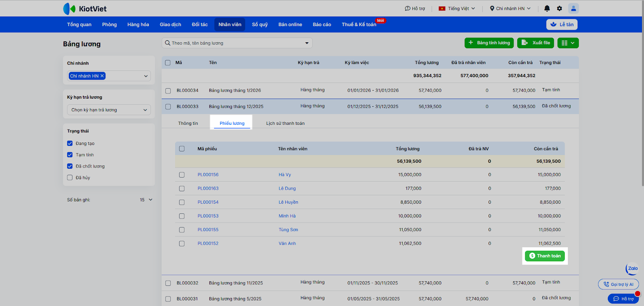Expand the Chọn kỳ hạn trả lương dropdown
This screenshot has width=644, height=306.
[x=109, y=110]
